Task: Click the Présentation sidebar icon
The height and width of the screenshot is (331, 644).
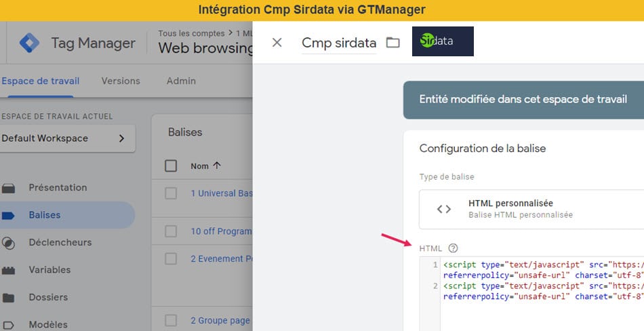Action: click(8, 189)
